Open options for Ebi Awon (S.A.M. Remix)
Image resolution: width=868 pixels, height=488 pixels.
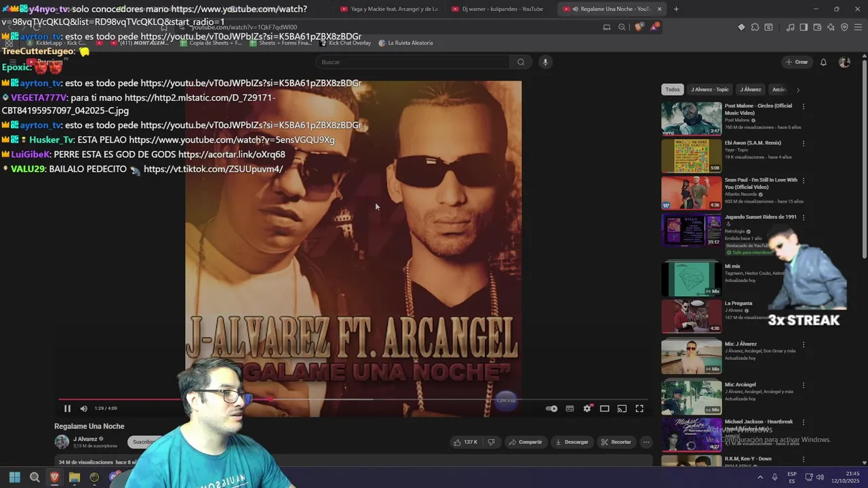[804, 144]
